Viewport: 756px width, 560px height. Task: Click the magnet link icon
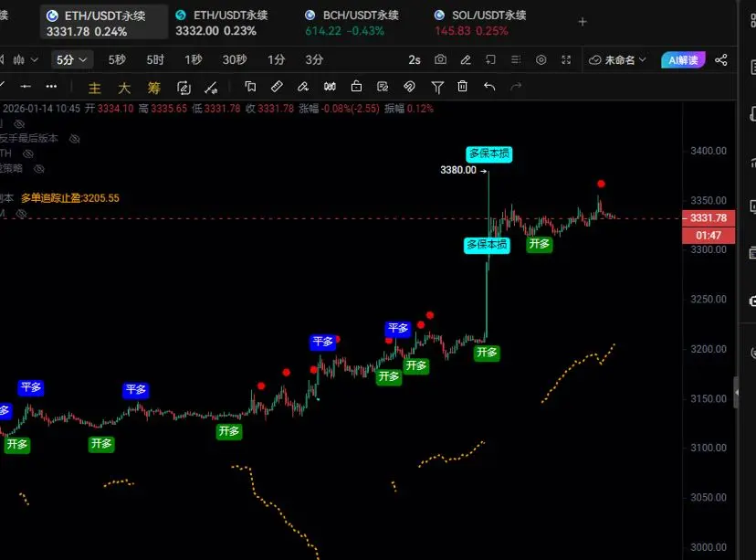point(409,87)
